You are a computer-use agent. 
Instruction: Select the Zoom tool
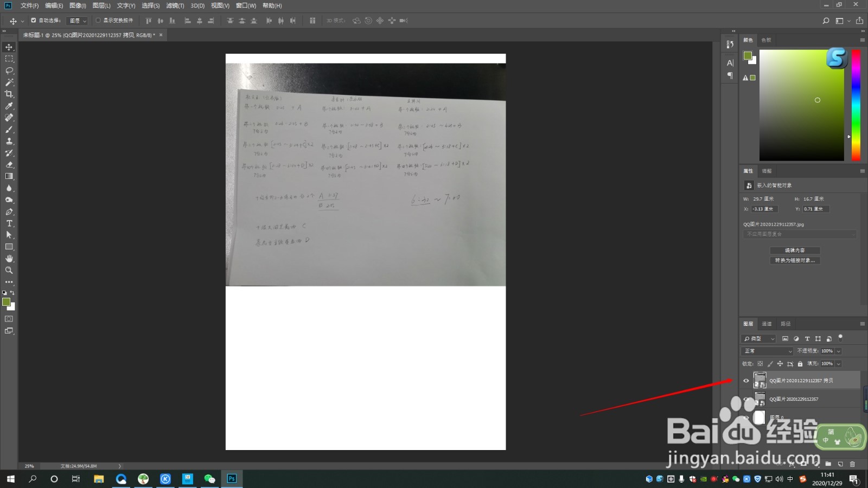9,270
